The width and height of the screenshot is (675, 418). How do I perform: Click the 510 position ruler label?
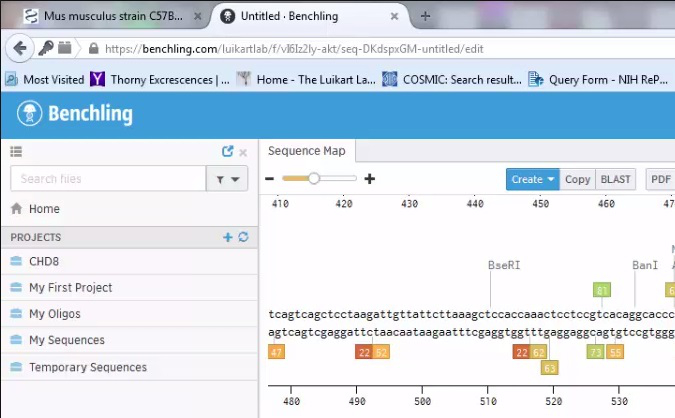pos(488,402)
